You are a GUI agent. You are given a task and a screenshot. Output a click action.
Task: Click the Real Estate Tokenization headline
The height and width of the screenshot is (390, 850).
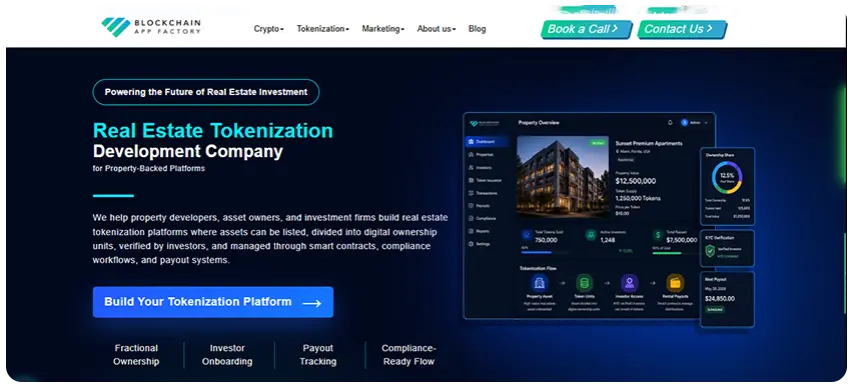pos(213,131)
